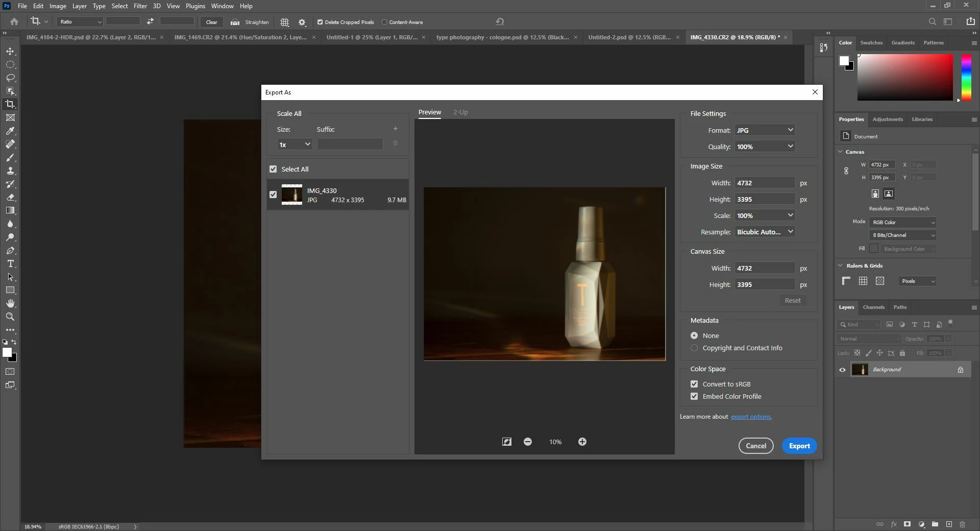Expand the Resample method dropdown
Viewport: 980px width, 531px height.
pos(765,232)
